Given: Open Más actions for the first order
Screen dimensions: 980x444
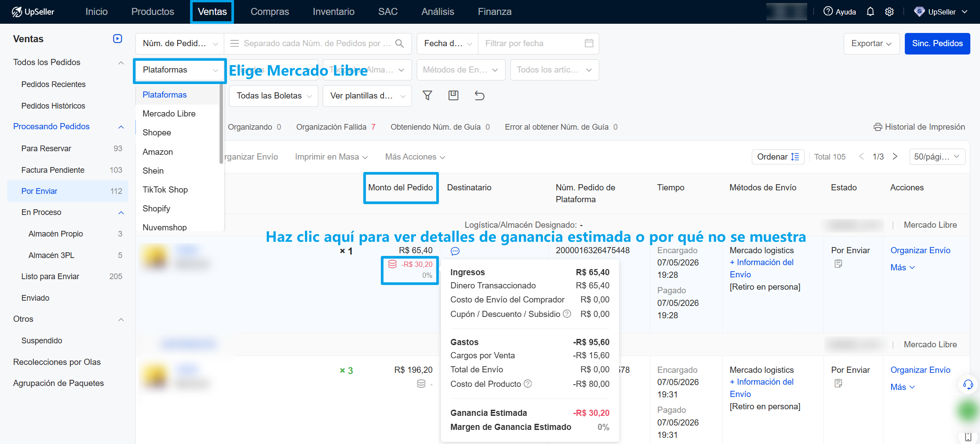Looking at the screenshot, I should click(902, 268).
